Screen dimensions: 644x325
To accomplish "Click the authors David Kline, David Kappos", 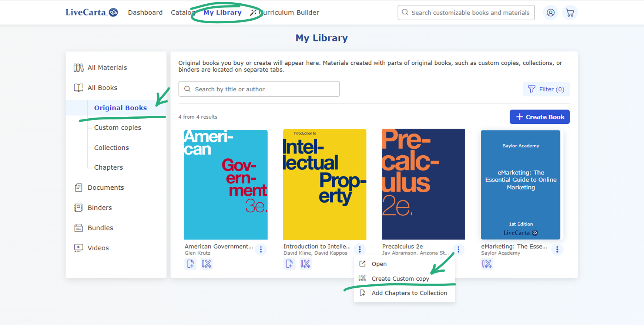I will coord(315,253).
